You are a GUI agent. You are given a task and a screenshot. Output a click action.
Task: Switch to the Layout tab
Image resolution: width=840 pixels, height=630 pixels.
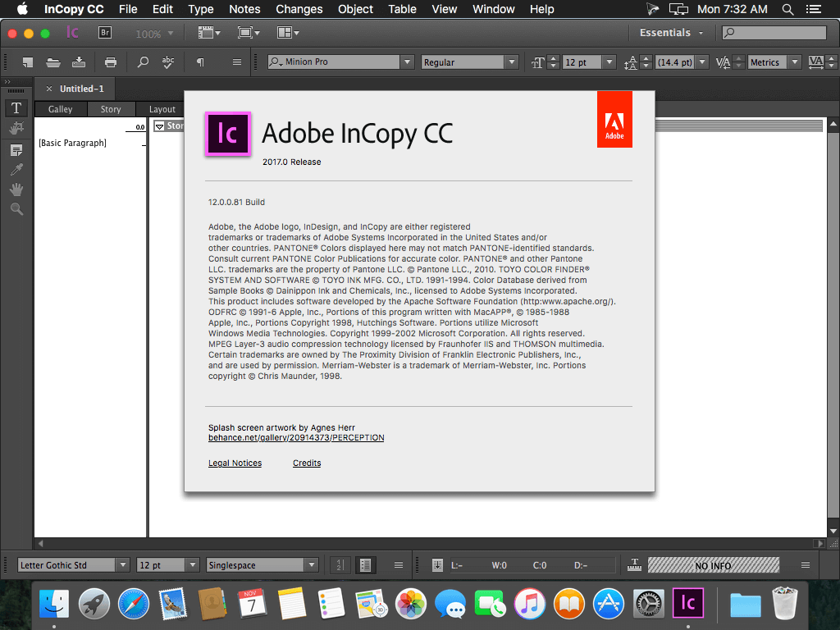162,109
